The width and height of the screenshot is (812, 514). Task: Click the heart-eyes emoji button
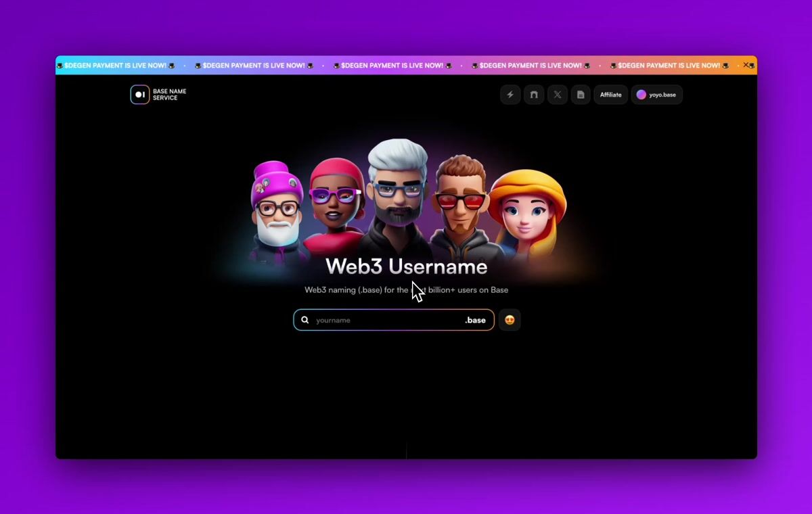tap(510, 320)
